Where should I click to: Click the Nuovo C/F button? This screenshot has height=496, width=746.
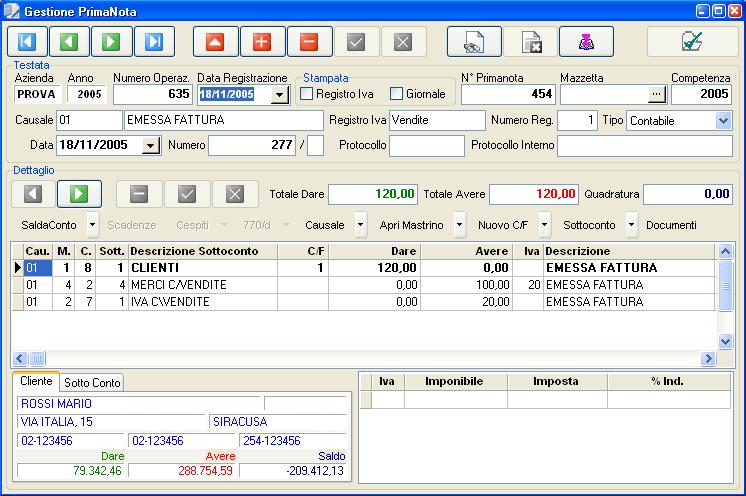(x=503, y=225)
